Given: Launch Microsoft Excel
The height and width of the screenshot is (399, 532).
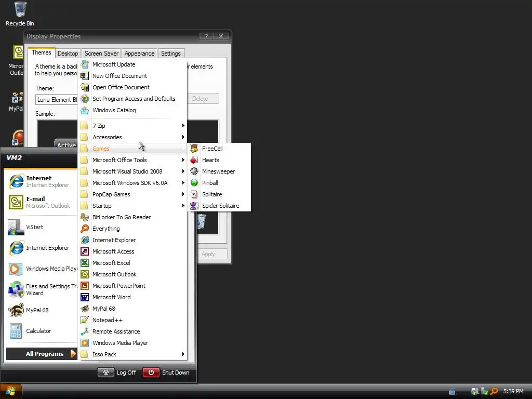Looking at the screenshot, I should coord(132,263).
